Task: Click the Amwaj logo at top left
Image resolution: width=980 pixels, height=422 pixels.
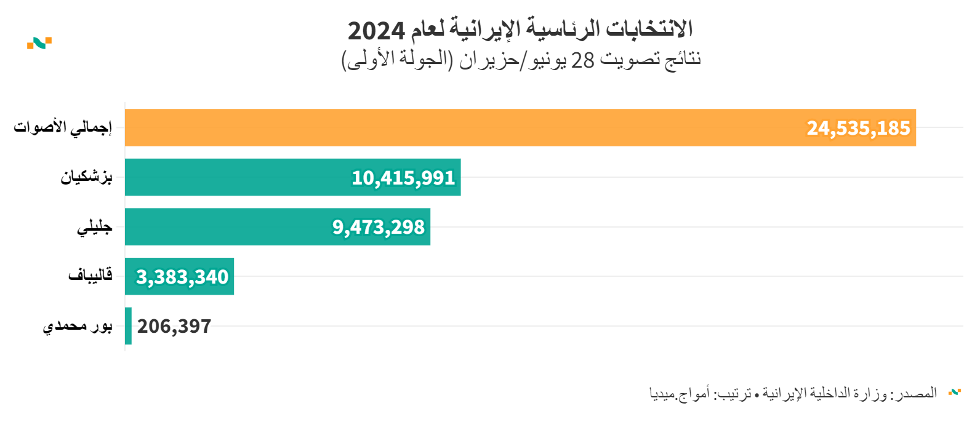Action: tap(39, 43)
